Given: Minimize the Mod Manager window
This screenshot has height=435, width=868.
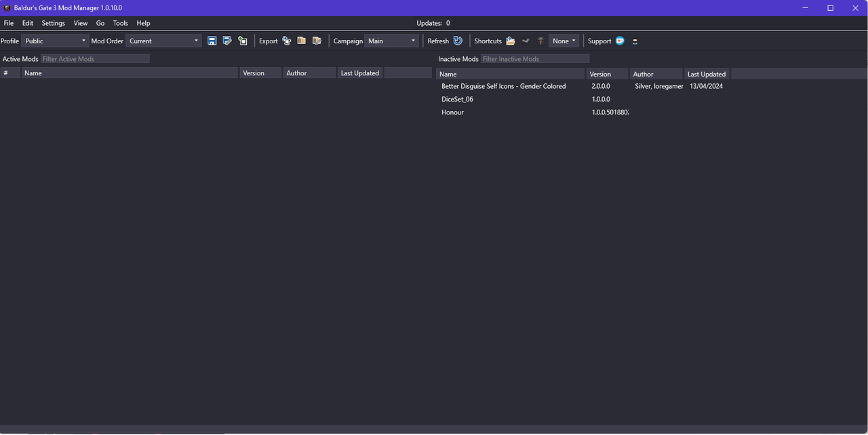Looking at the screenshot, I should pos(806,8).
